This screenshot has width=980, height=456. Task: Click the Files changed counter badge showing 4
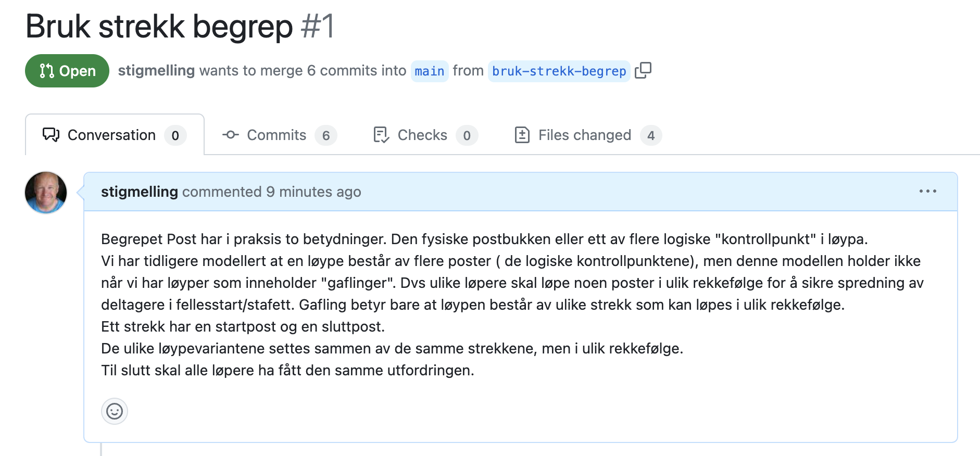coord(651,135)
